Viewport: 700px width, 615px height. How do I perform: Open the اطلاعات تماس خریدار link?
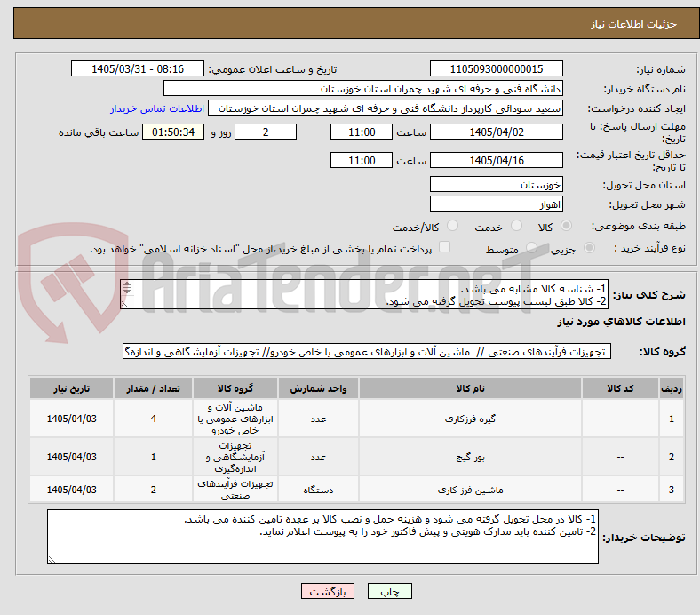pos(157,108)
